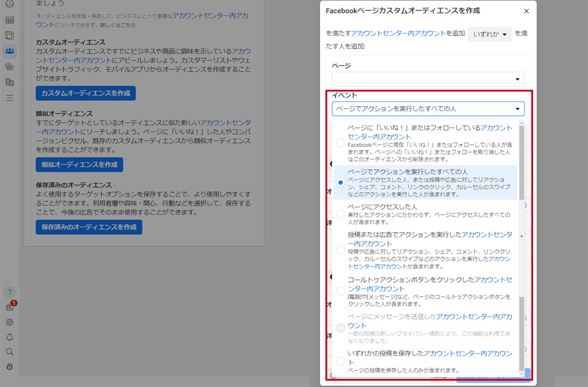This screenshot has width=588, height=387.
Task: Close the Facebookページカスタムオーディエンス dialog
Action: 526,11
